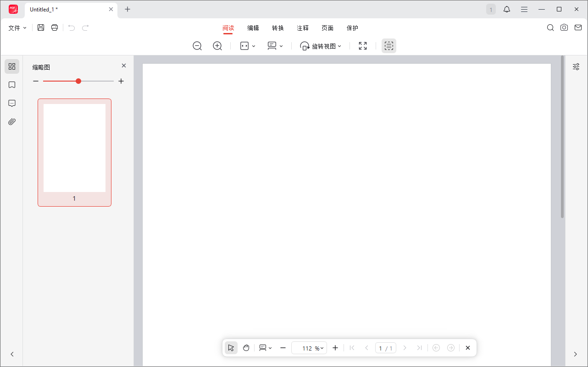Open the search magnifier

point(550,27)
